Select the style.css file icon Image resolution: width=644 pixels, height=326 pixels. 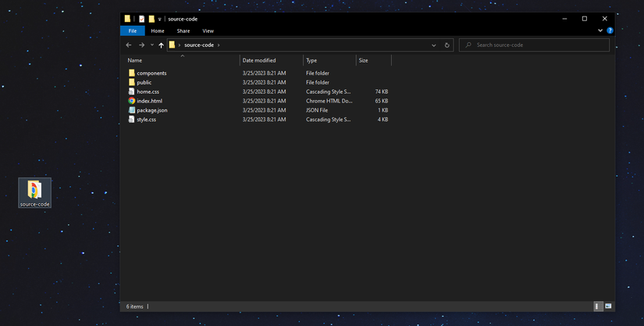point(131,119)
